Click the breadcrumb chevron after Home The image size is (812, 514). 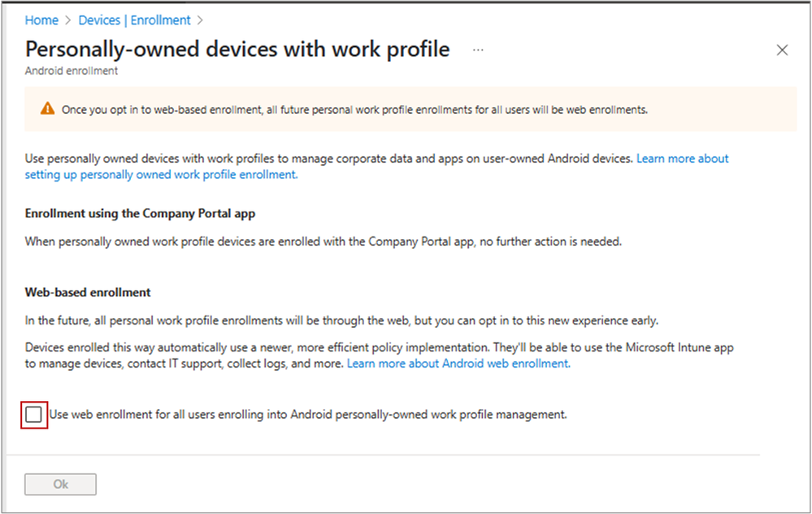(68, 20)
